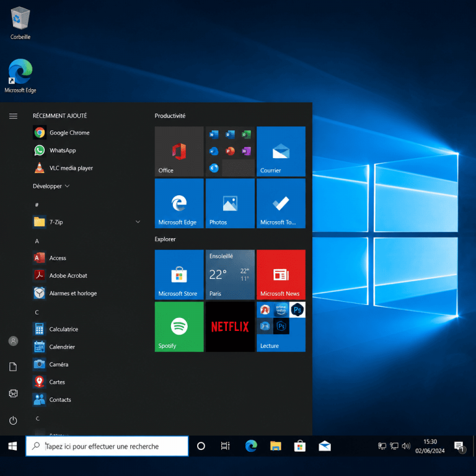Open Google Chrome from recently added
Screen dimensions: 476x476
tap(86, 133)
